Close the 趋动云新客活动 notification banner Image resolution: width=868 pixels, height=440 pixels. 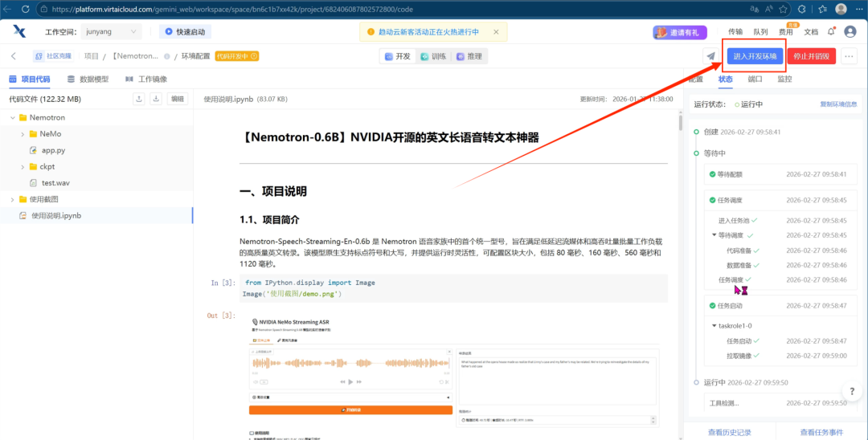click(496, 32)
